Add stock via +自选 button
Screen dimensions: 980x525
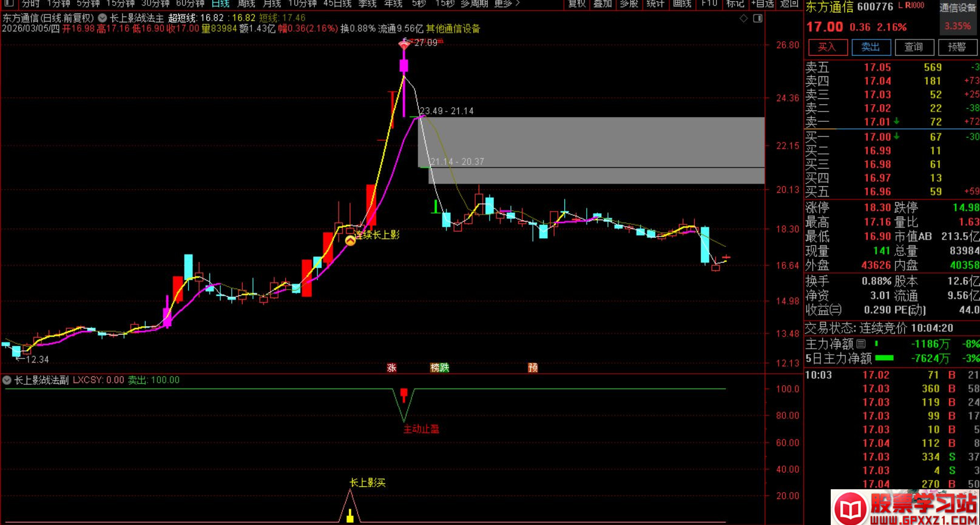click(762, 4)
